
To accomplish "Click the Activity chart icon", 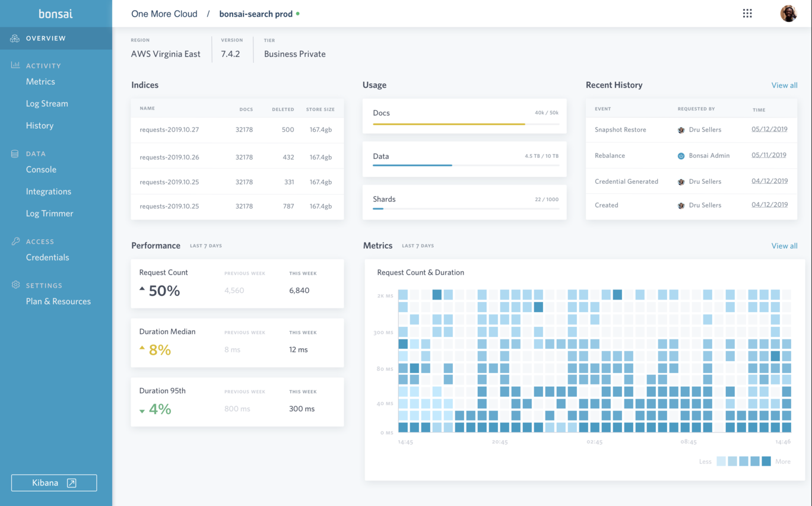I will [15, 65].
